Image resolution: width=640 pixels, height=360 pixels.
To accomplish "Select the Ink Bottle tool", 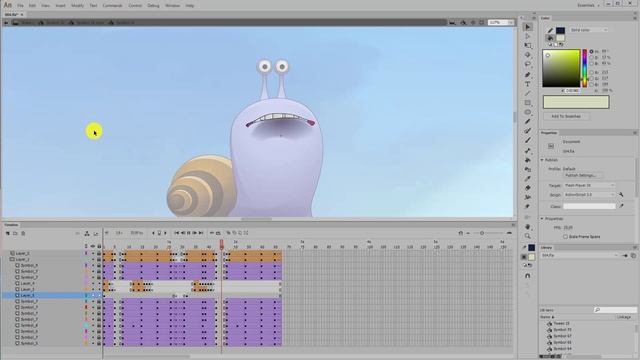I will point(528,169).
